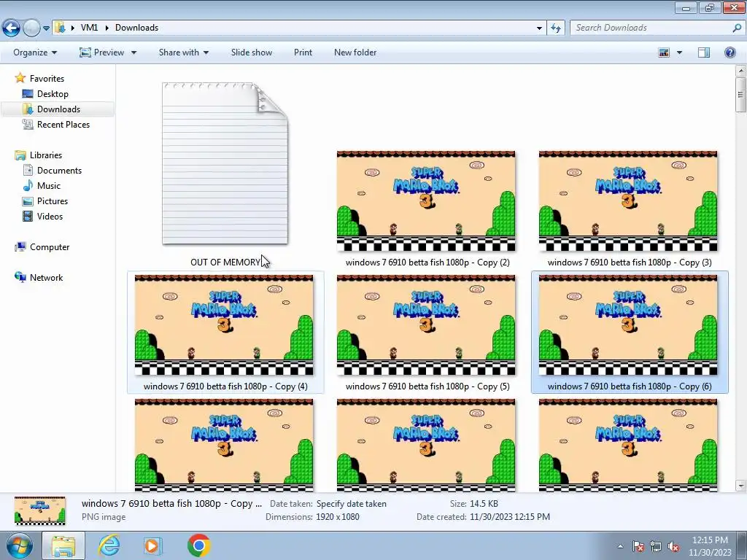Click the Forward navigation arrow

point(31,28)
